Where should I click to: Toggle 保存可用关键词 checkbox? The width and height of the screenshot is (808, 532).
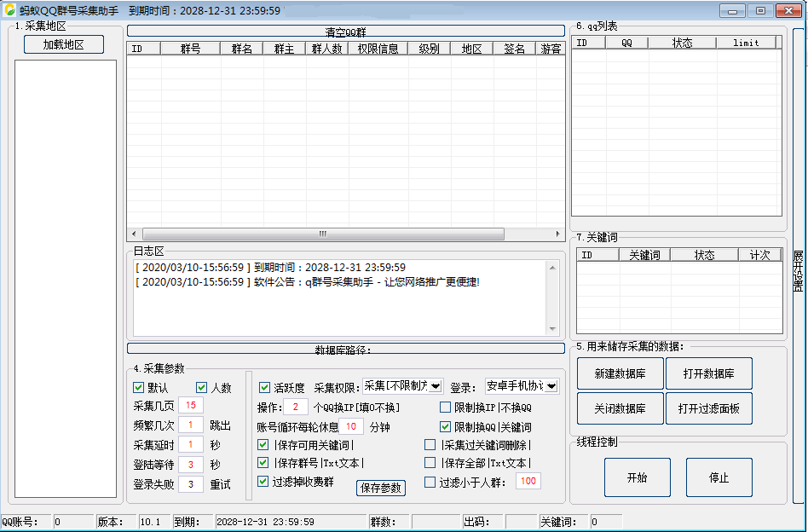click(x=263, y=444)
